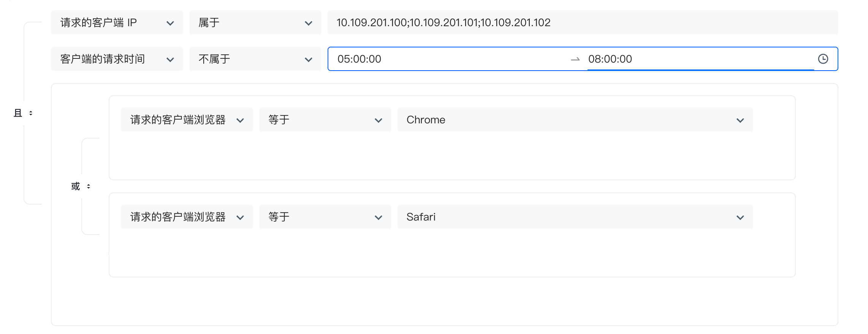This screenshot has width=868, height=334.
Task: Open the 请求的客户端 IP field dropdown
Action: coord(117,23)
